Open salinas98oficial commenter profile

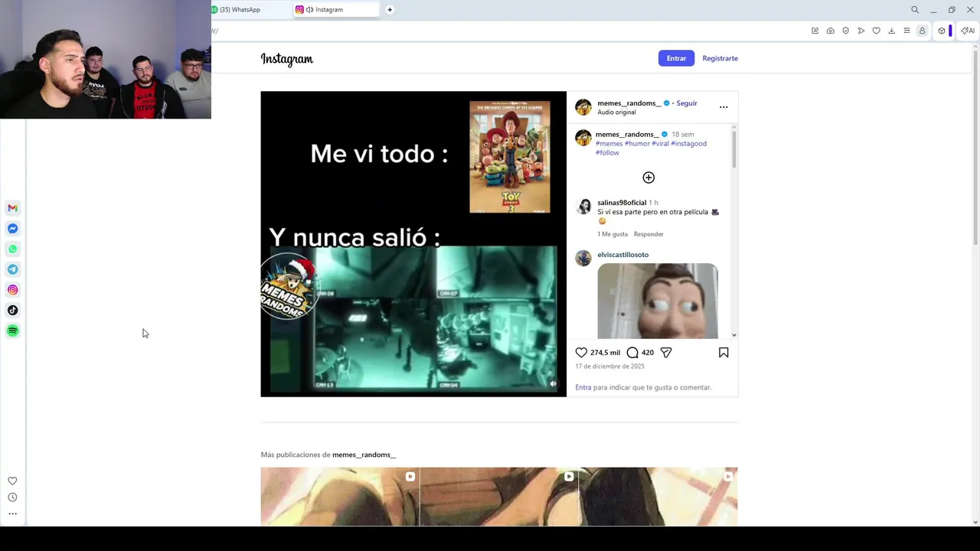[x=622, y=203]
